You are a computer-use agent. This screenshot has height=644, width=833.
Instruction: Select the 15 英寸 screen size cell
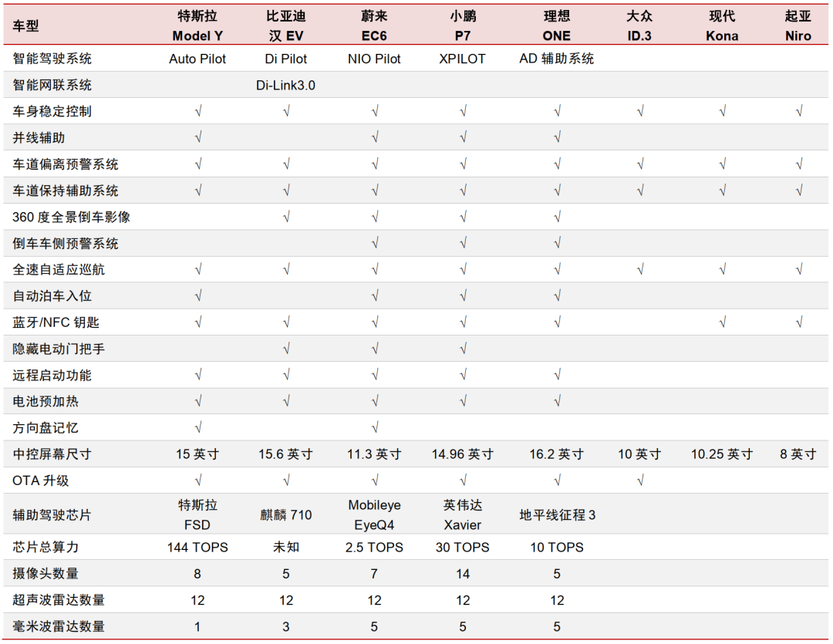[197, 454]
